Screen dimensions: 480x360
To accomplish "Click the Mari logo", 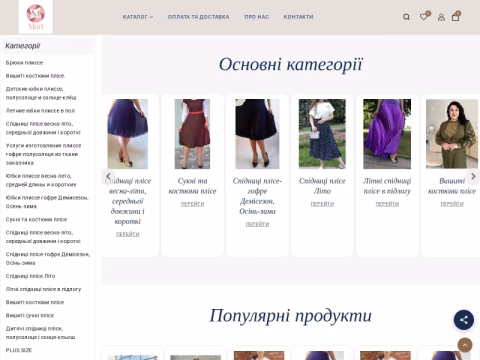I will tap(36, 17).
